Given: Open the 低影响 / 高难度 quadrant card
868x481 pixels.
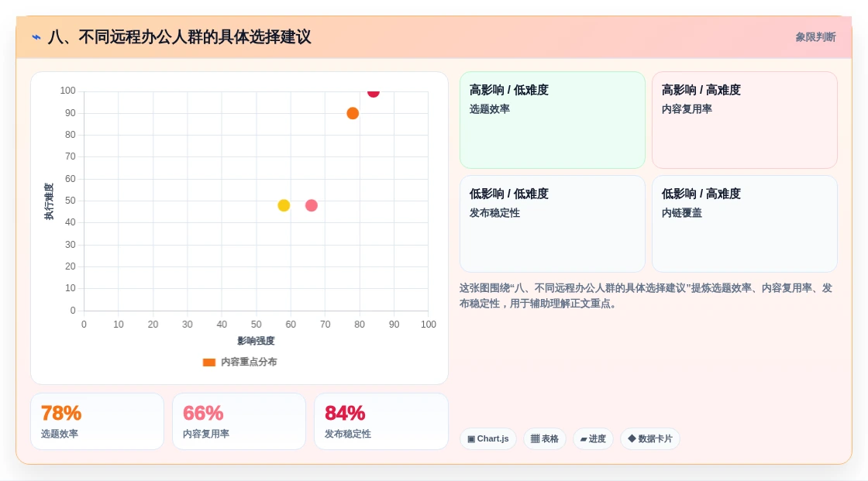Looking at the screenshot, I should pyautogui.click(x=745, y=224).
